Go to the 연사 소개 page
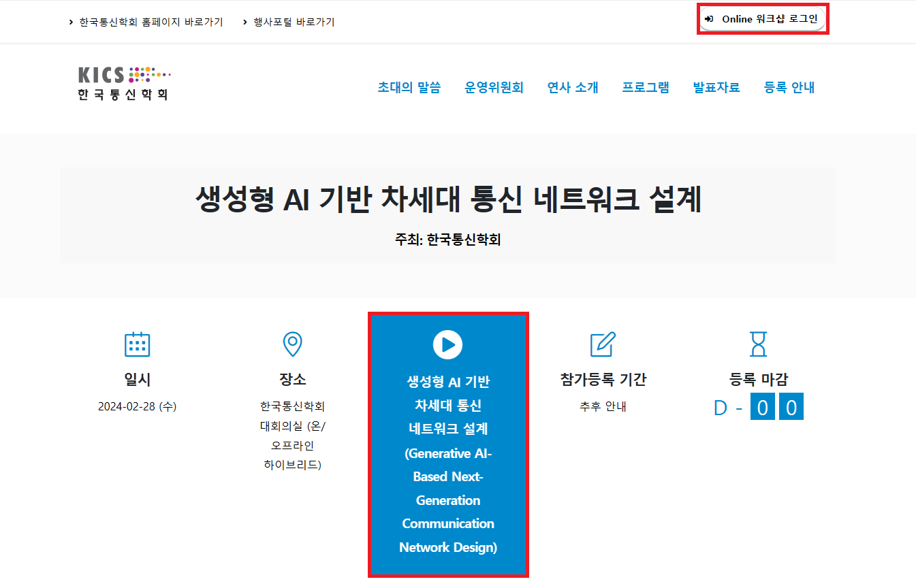Viewport: 916px width, 588px height. pyautogui.click(x=573, y=87)
